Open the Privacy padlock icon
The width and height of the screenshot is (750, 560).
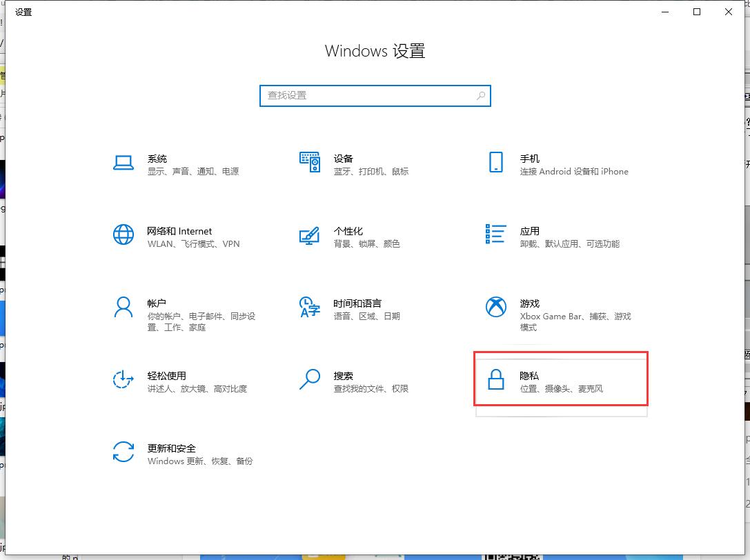[496, 379]
